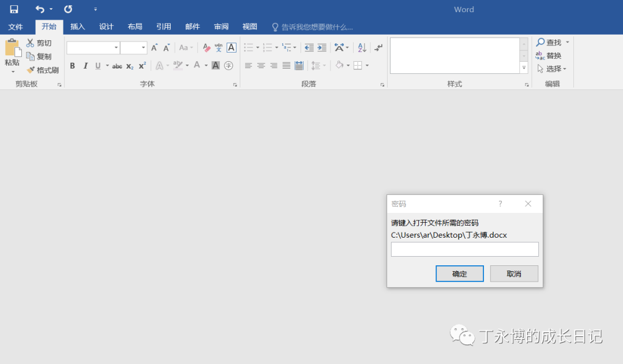Toggle Bold formatting
The image size is (623, 364).
(72, 66)
